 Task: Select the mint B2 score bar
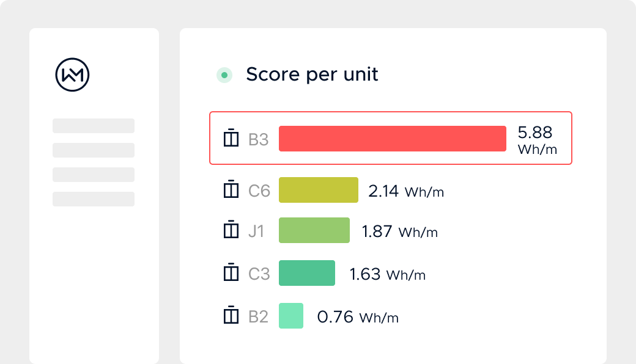[x=290, y=316]
